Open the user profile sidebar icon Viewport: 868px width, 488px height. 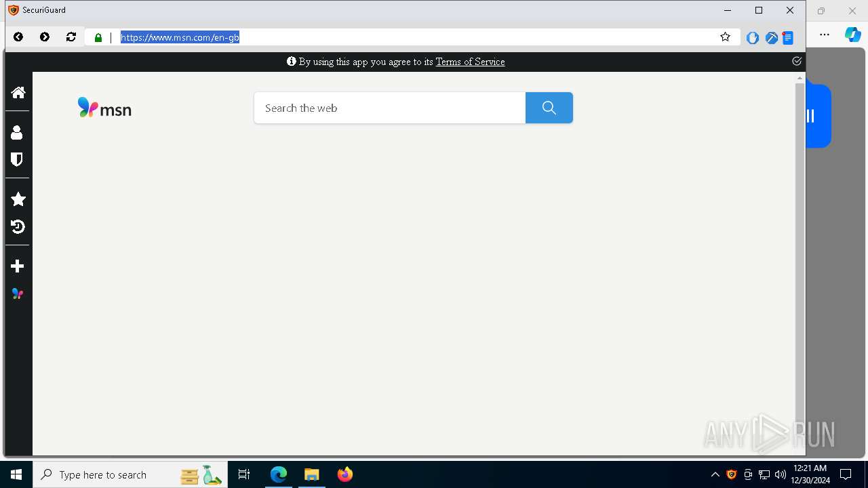(x=17, y=132)
